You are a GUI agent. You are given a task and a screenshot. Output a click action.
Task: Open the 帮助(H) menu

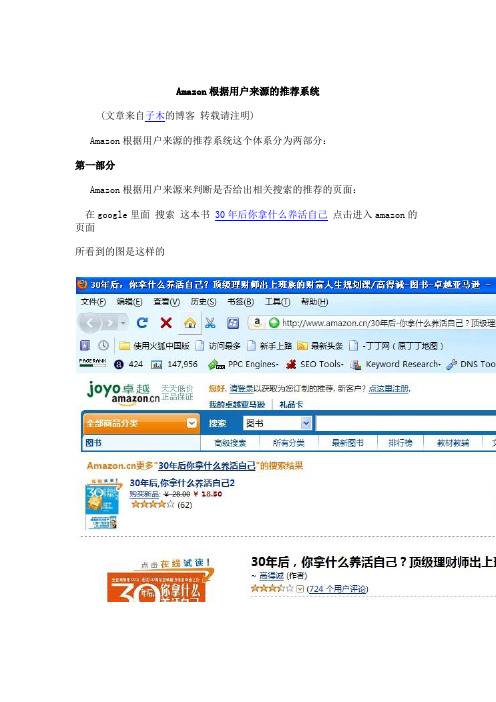(314, 302)
